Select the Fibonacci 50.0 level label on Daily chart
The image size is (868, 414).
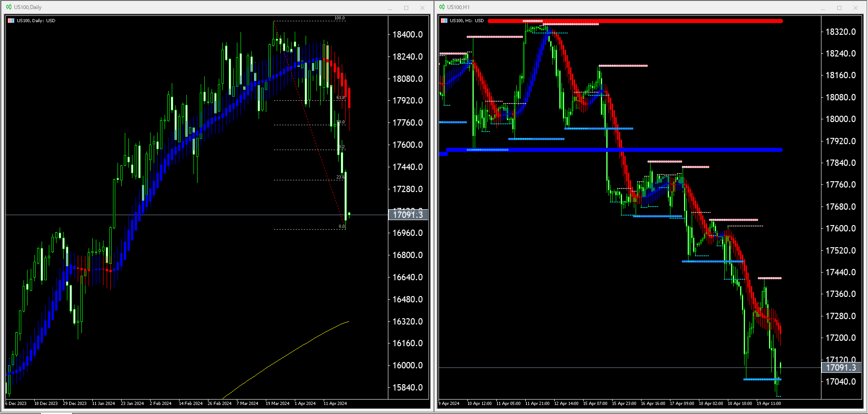(x=340, y=122)
